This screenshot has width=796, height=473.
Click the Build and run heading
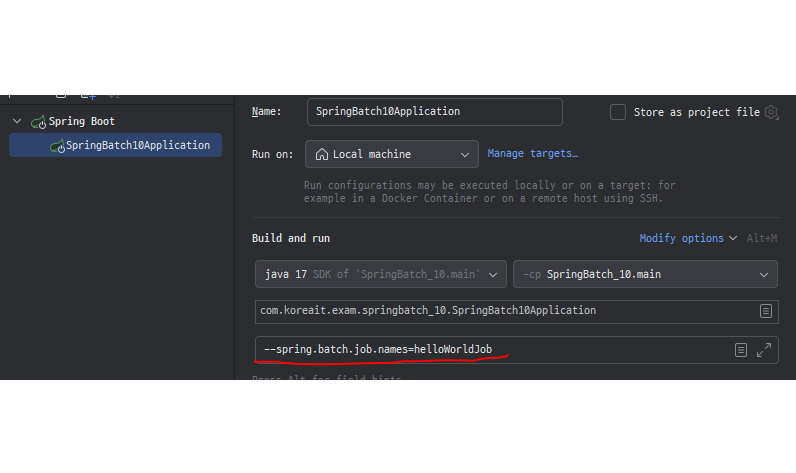(x=291, y=238)
